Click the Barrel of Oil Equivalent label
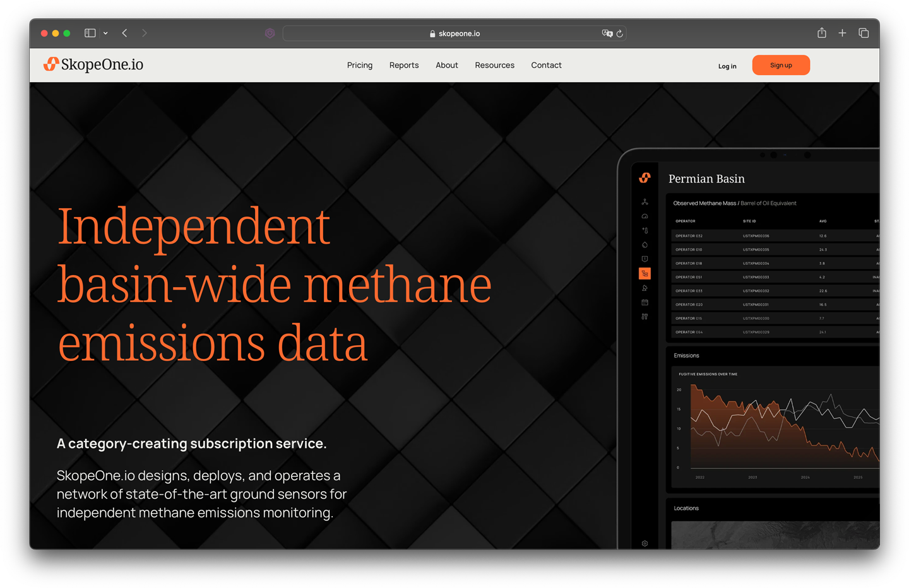Screen dimensions: 909x588 [x=768, y=203]
